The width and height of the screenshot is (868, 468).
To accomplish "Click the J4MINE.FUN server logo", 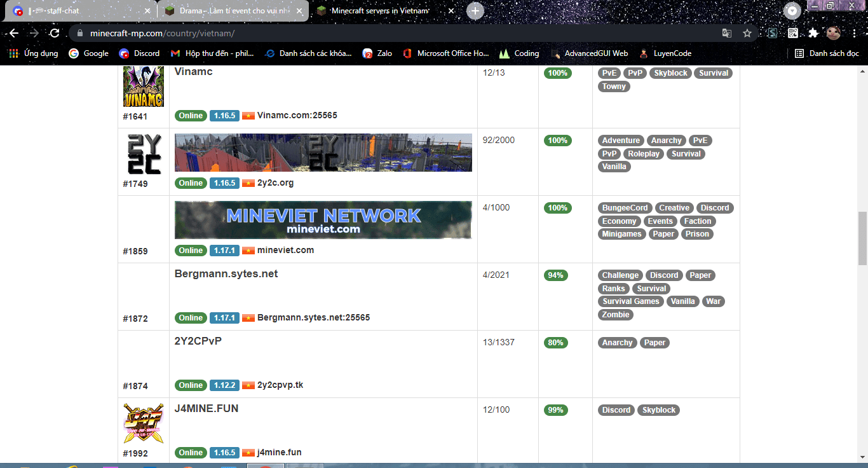I will [x=143, y=423].
